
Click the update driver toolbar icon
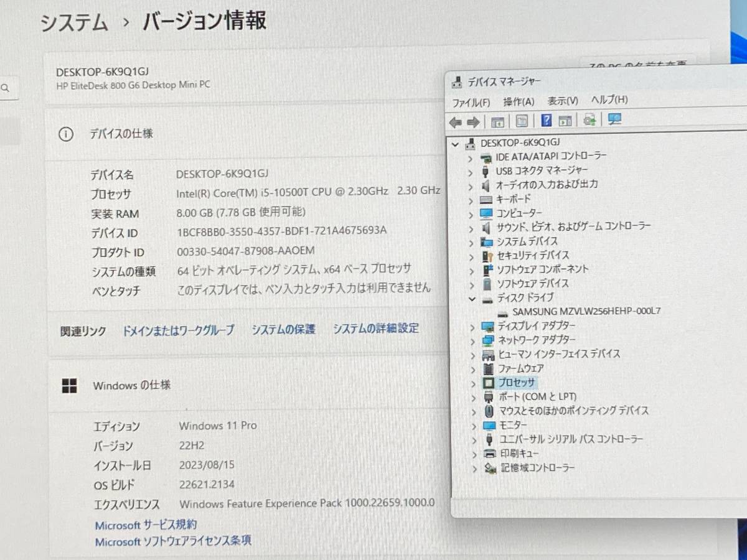click(x=590, y=120)
